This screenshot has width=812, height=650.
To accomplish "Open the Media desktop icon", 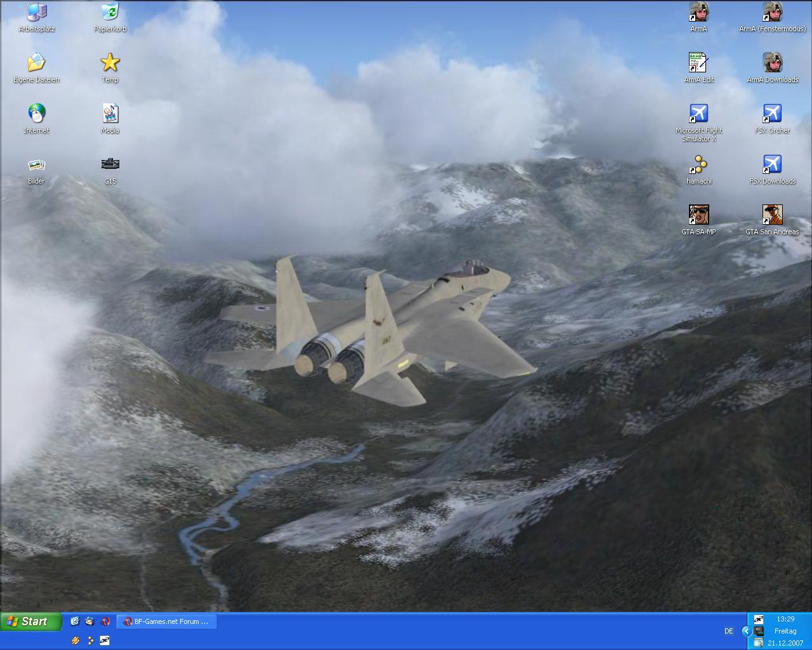I will [x=110, y=114].
